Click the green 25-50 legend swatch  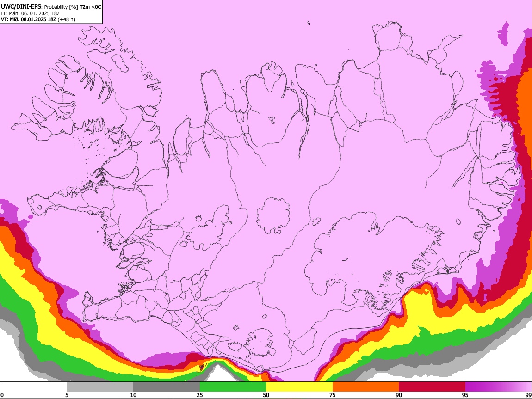(233, 387)
